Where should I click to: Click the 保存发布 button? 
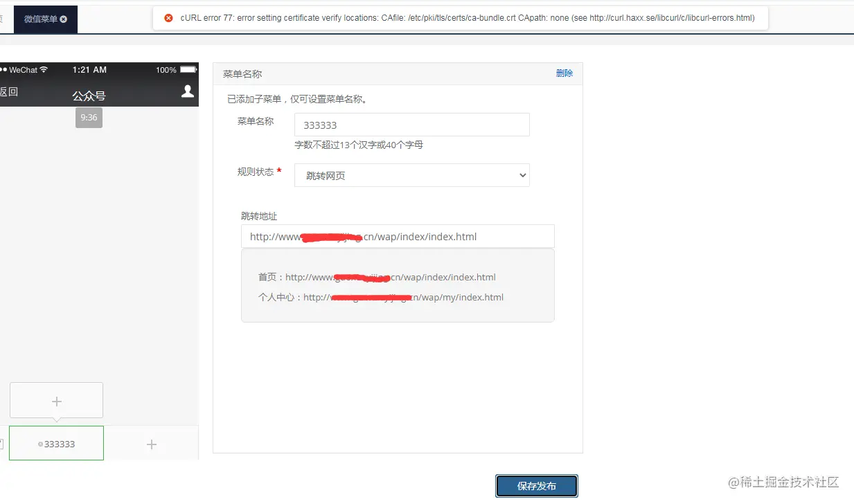pyautogui.click(x=537, y=486)
